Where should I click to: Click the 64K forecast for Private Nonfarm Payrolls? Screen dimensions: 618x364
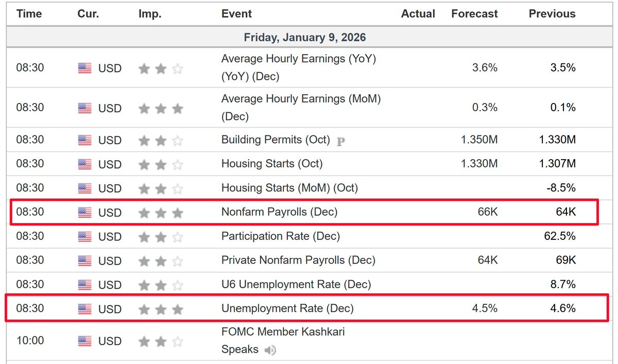coord(487,260)
